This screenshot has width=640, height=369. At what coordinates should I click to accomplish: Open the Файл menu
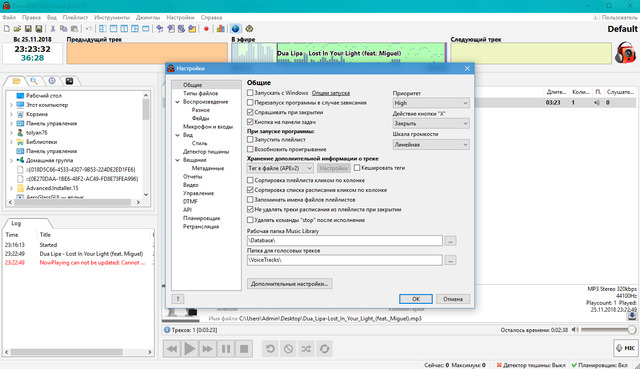tap(9, 18)
